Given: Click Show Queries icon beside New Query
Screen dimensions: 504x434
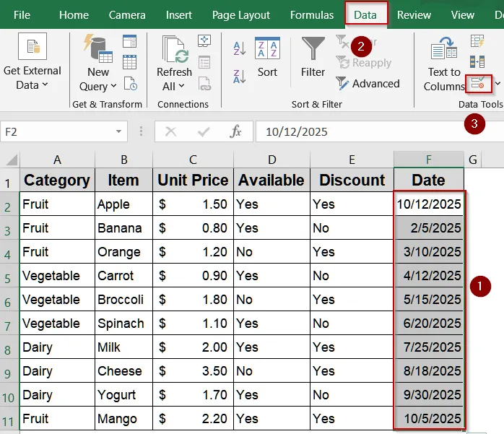Looking at the screenshot, I should click(129, 41).
